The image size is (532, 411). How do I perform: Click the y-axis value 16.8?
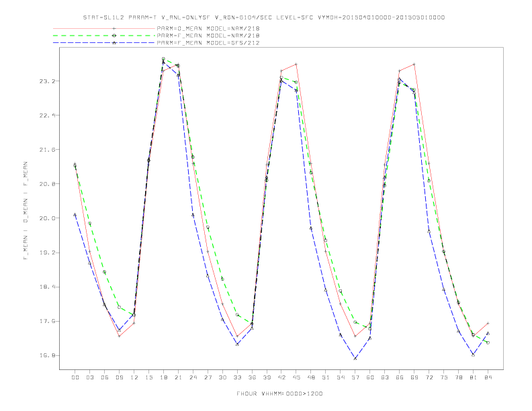(46, 355)
